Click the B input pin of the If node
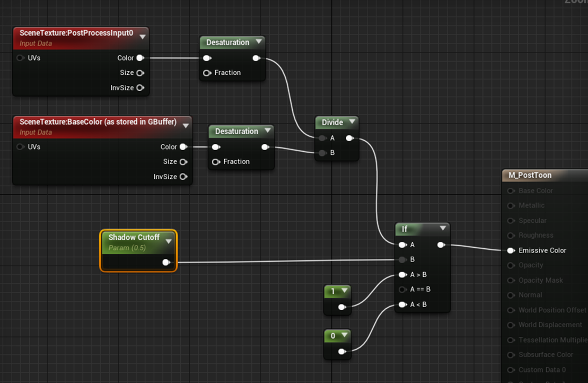This screenshot has height=383, width=588. point(402,259)
